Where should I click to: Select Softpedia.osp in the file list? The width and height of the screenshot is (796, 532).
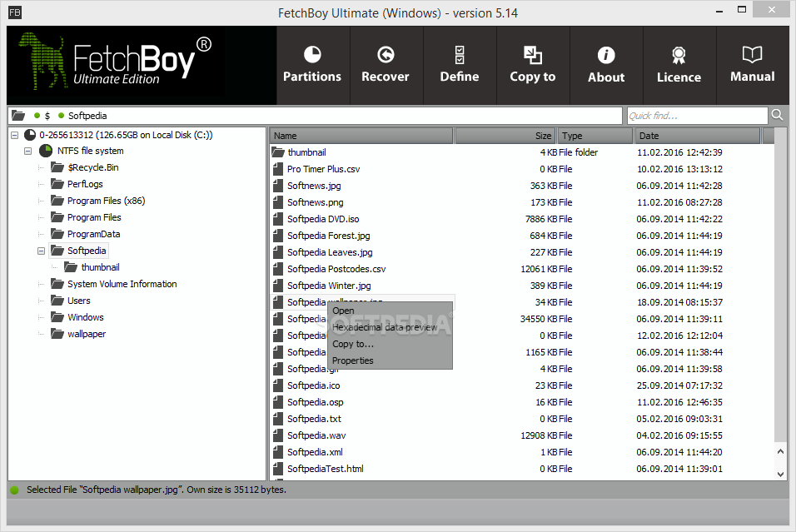316,402
